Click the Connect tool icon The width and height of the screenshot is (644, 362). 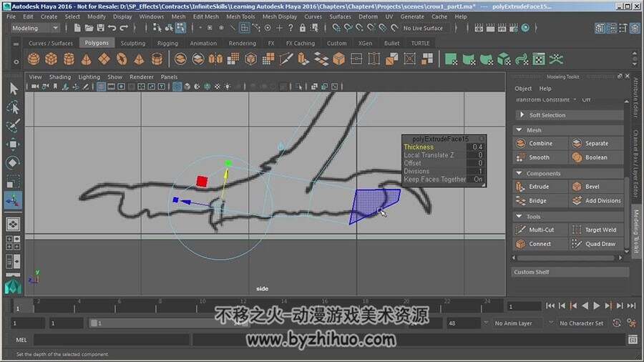(520, 244)
